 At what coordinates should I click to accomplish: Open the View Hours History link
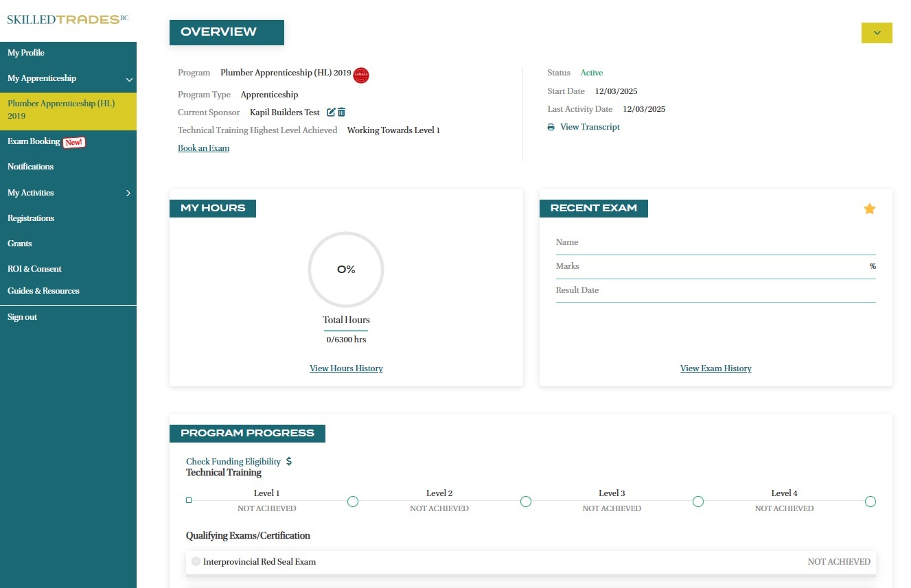[x=346, y=368]
